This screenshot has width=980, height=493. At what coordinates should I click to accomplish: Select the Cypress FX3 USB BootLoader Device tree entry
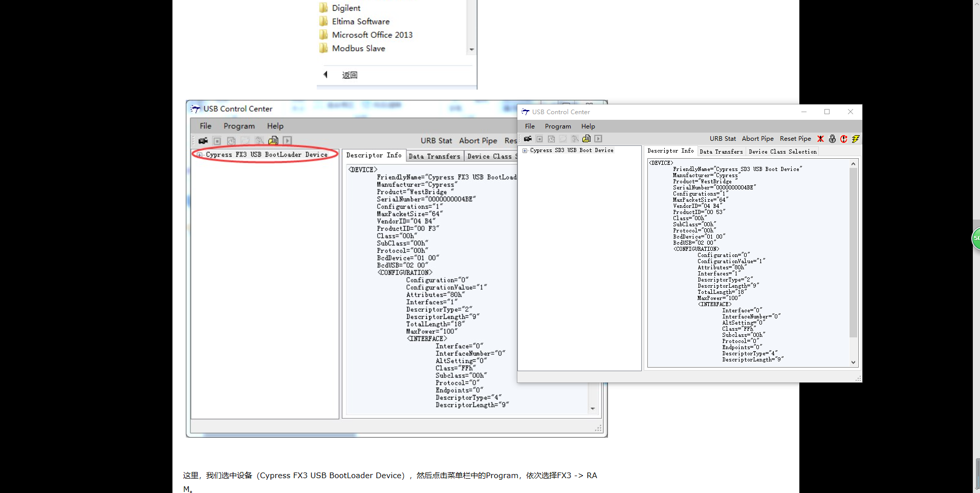267,155
